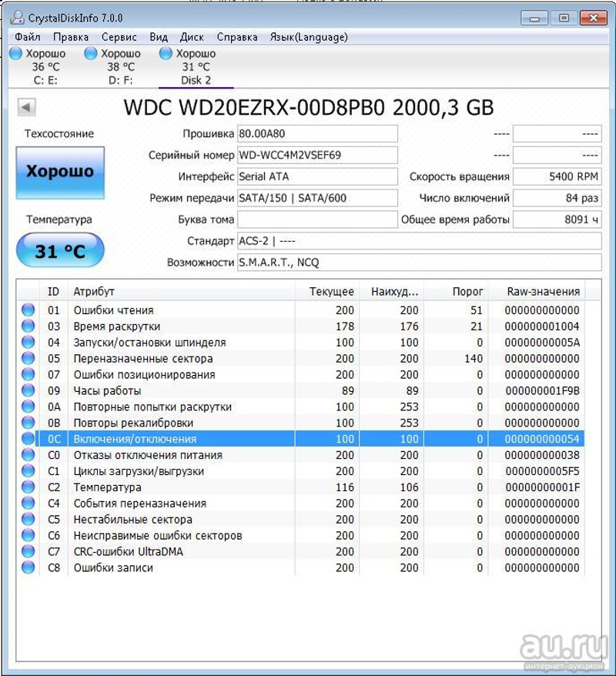Click the transfer mode field SATA/150 | SATA/600

317,199
